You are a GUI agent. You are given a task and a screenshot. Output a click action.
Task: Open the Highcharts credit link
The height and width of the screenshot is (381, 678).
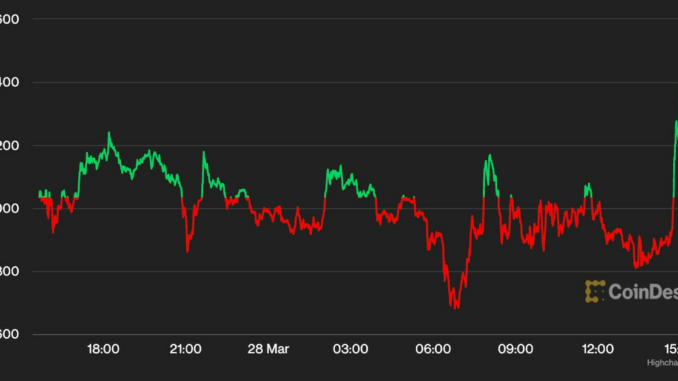click(x=662, y=363)
